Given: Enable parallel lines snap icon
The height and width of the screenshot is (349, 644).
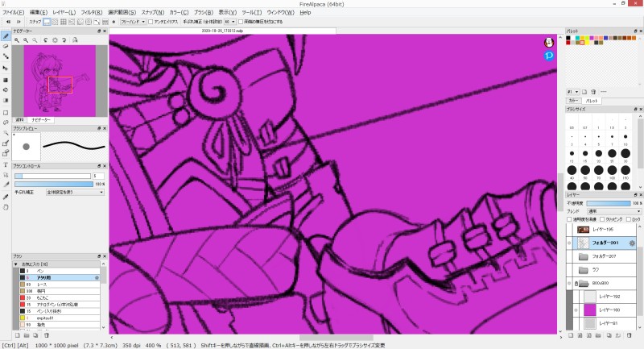Looking at the screenshot, I should coord(55,22).
